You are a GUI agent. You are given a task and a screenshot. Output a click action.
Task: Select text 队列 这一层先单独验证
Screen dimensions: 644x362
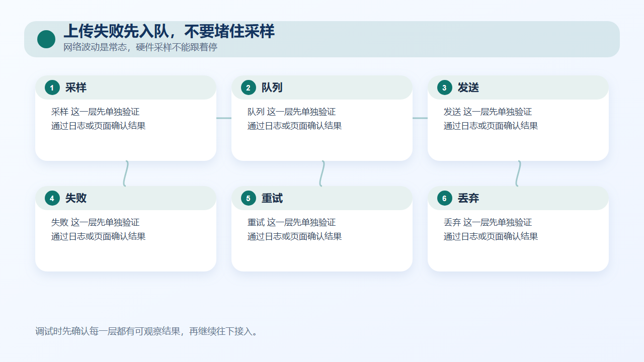(x=292, y=112)
